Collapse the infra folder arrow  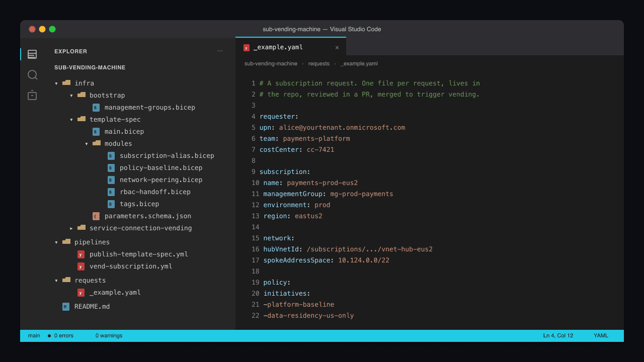coord(56,83)
